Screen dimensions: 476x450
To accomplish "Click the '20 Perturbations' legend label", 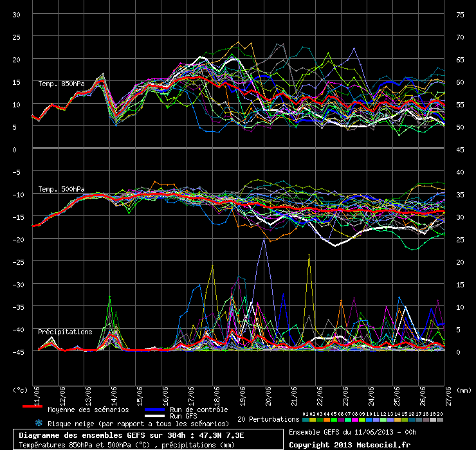I will pyautogui.click(x=268, y=419).
